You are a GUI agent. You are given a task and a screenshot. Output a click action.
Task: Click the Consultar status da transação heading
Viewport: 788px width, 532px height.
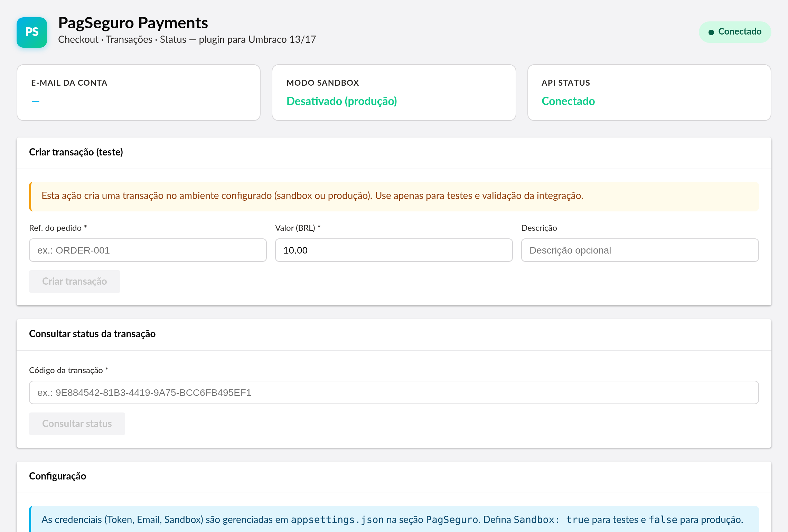pos(92,334)
